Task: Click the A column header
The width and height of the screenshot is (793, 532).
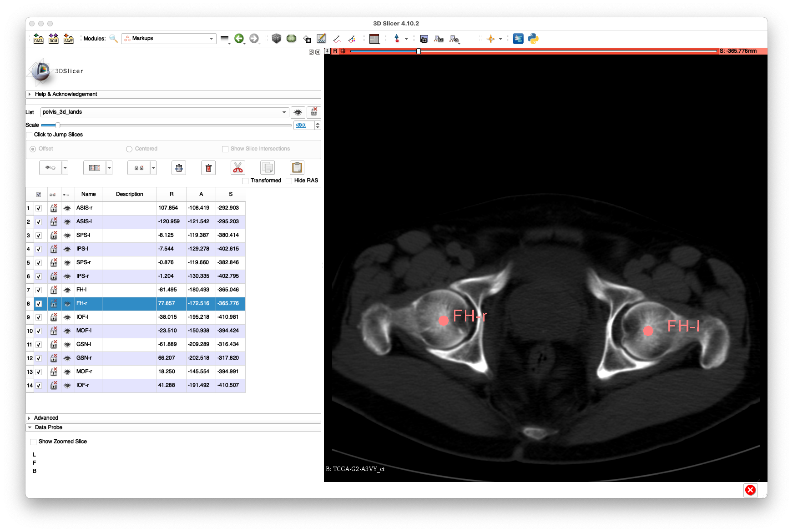Action: (x=201, y=194)
